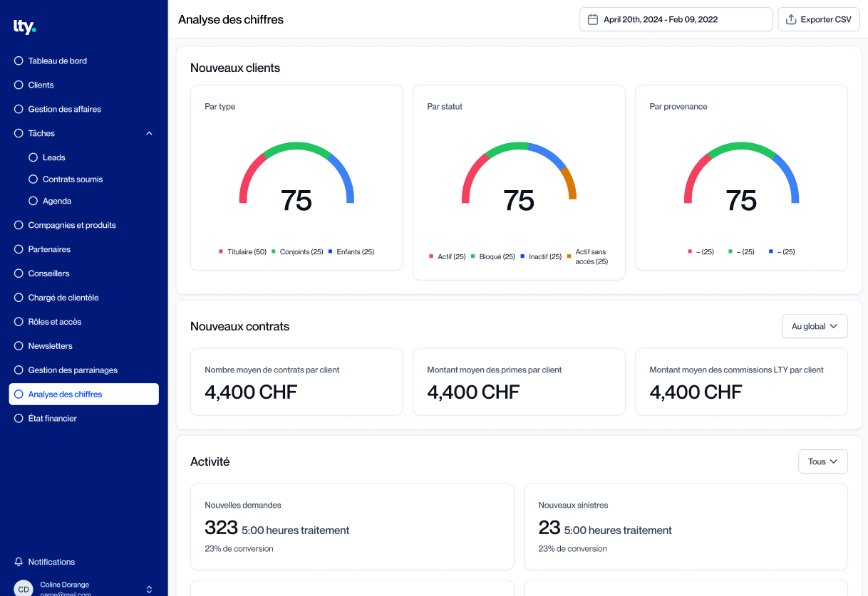Open the date range picker

(x=676, y=19)
